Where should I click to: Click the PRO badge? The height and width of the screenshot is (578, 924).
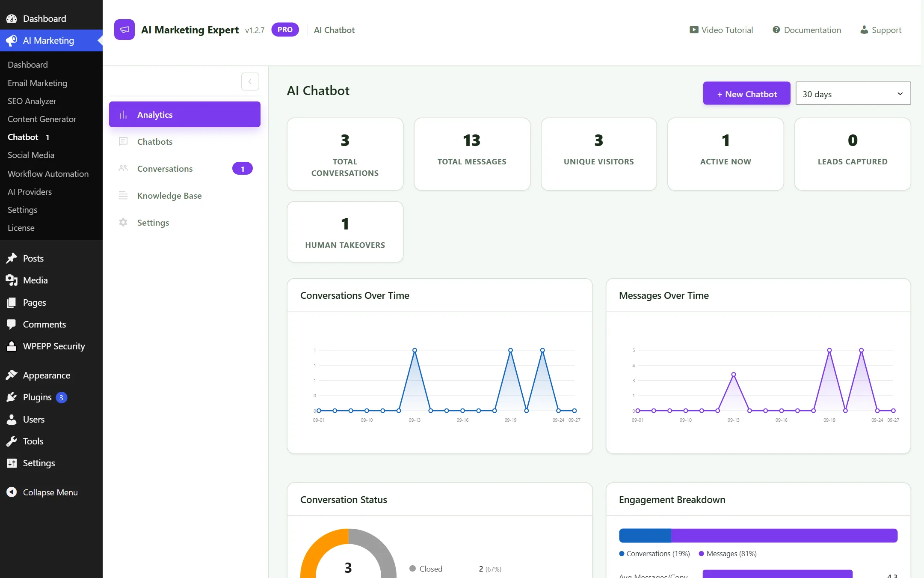285,30
